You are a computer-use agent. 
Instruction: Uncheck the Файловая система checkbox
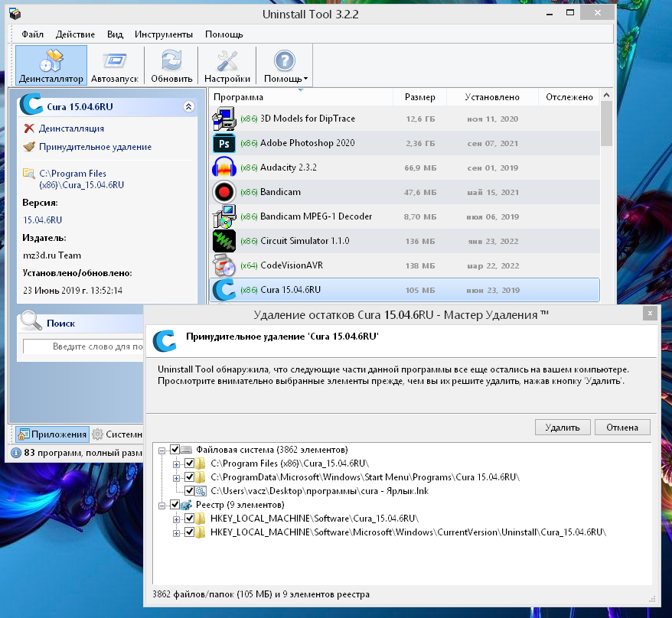(x=175, y=450)
